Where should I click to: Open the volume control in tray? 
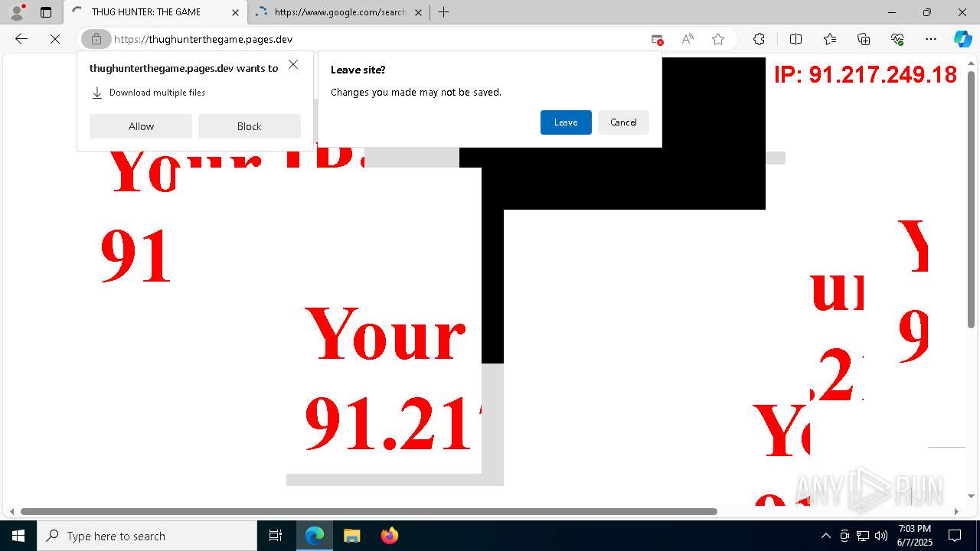[881, 536]
